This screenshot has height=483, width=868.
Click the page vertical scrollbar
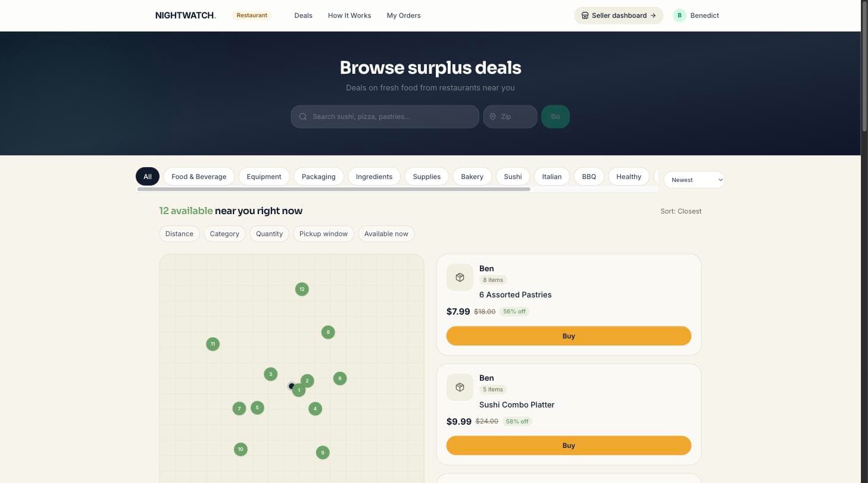point(864,65)
